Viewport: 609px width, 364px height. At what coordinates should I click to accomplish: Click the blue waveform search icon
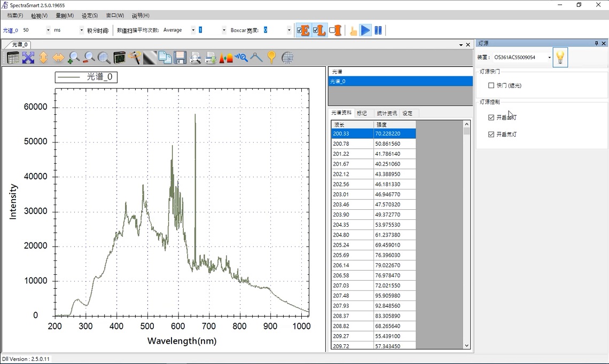coord(241,58)
